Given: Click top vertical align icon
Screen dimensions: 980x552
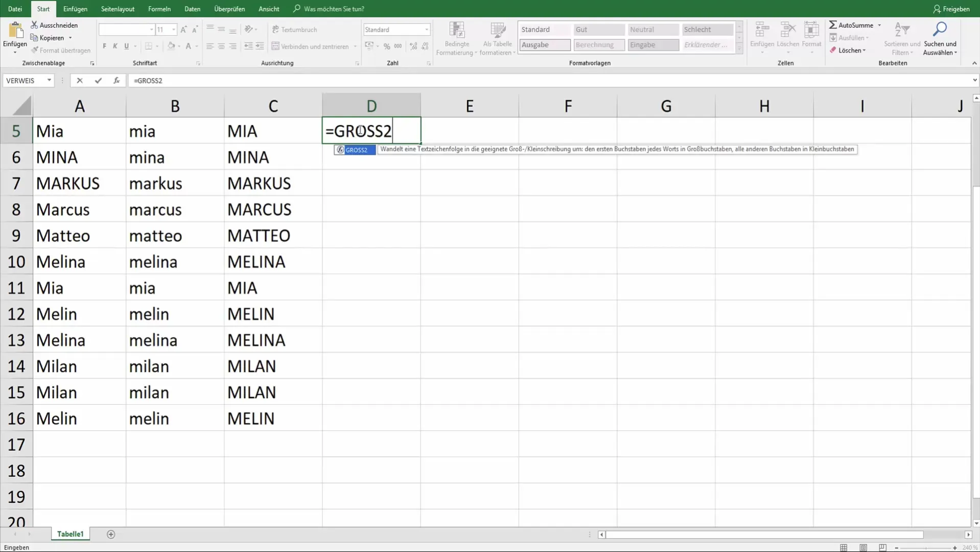Looking at the screenshot, I should [x=210, y=29].
